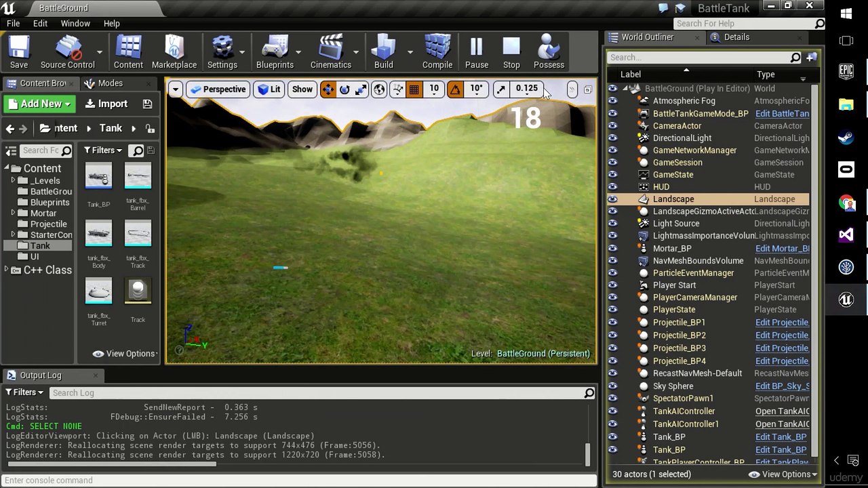The image size is (868, 488).
Task: Compile the game code
Action: [437, 52]
